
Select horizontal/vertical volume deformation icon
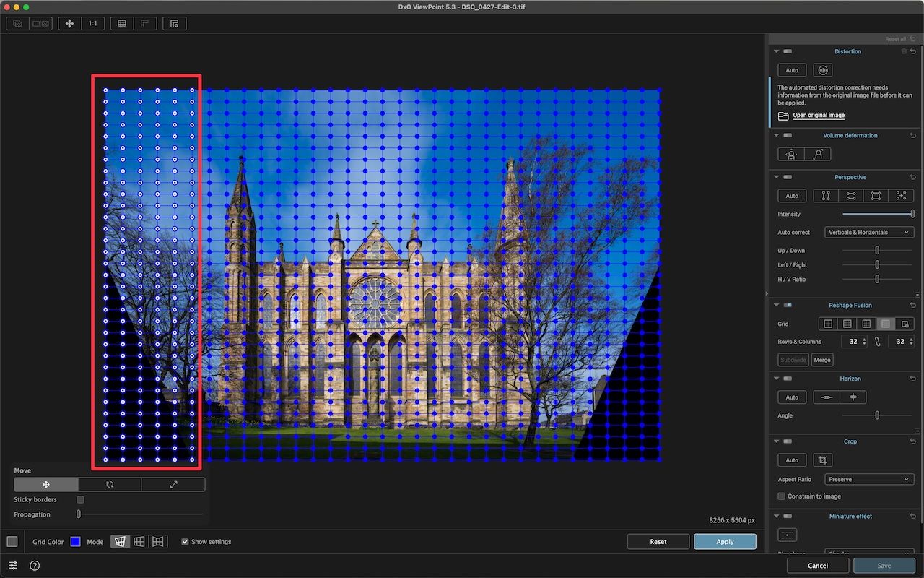791,154
